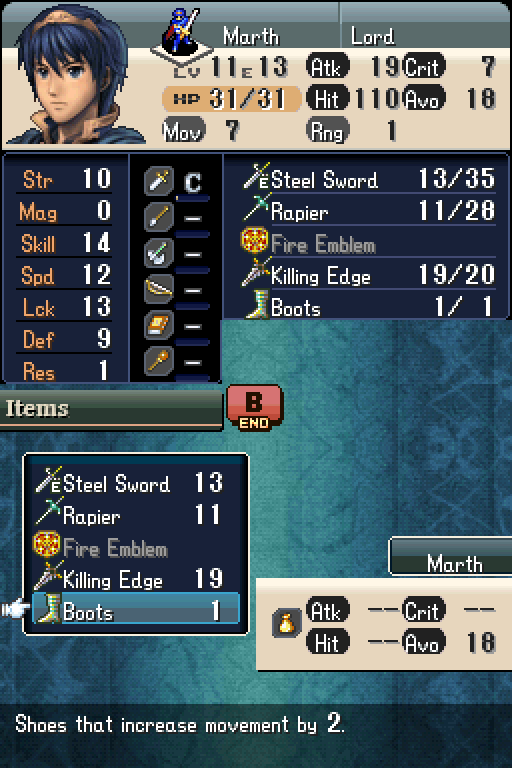Tap the red B END button
Viewport: 512px width, 768px height.
254,408
